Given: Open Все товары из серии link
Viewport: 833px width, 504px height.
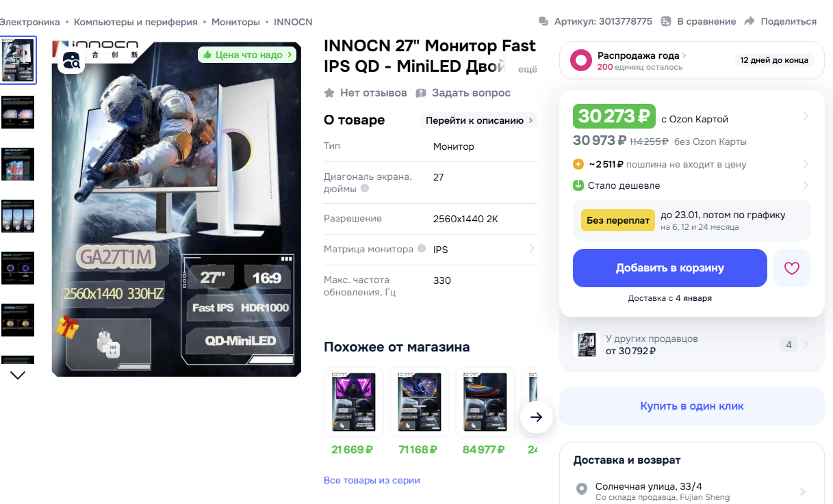Looking at the screenshot, I should (372, 480).
